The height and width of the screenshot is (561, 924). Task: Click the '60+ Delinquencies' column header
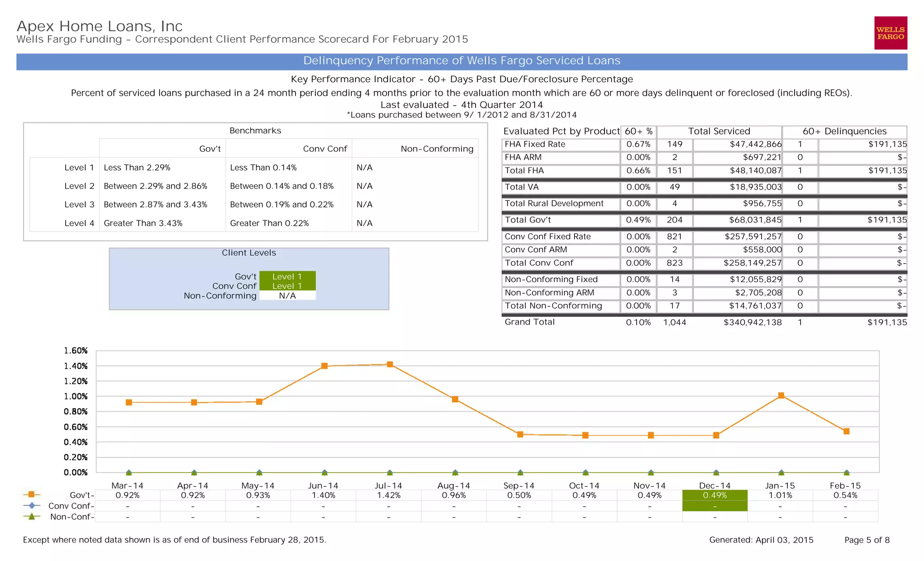point(845,131)
